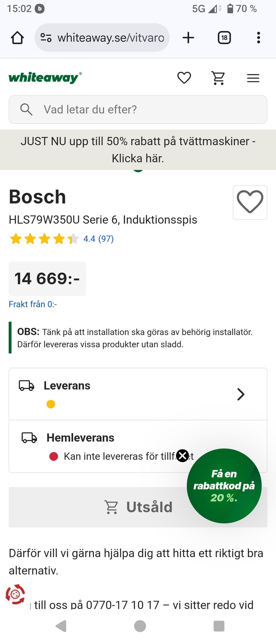The height and width of the screenshot is (644, 276).
Task: Open the tvättmaskiner 50% rabatt banner
Action: [x=138, y=149]
